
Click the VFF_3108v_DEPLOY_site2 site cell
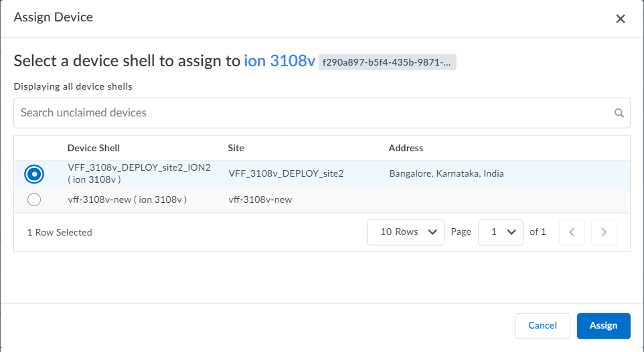[x=286, y=174]
